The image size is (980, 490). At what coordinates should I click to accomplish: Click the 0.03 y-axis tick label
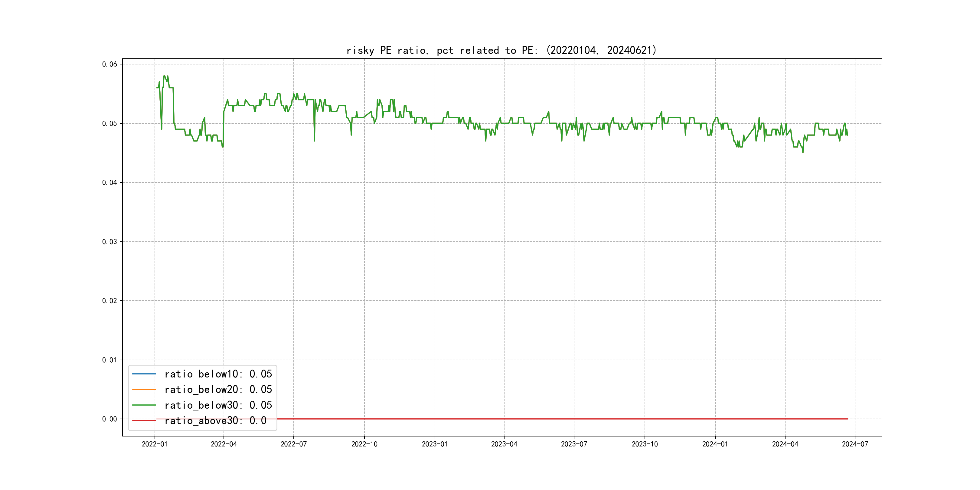pyautogui.click(x=109, y=242)
